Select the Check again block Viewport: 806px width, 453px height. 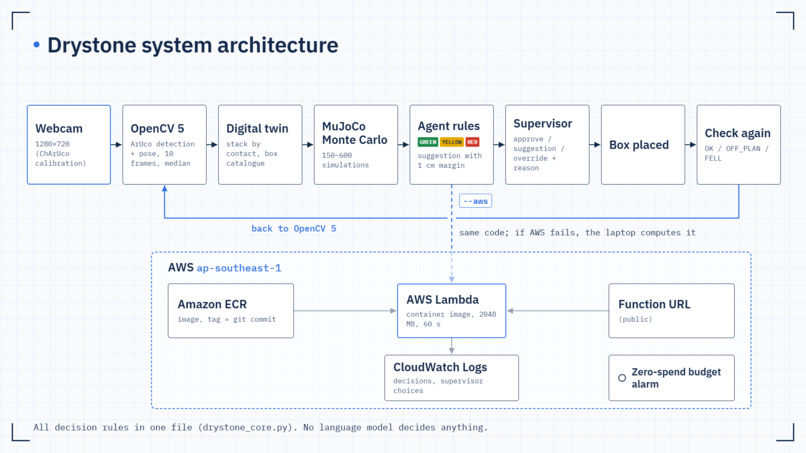click(x=739, y=144)
